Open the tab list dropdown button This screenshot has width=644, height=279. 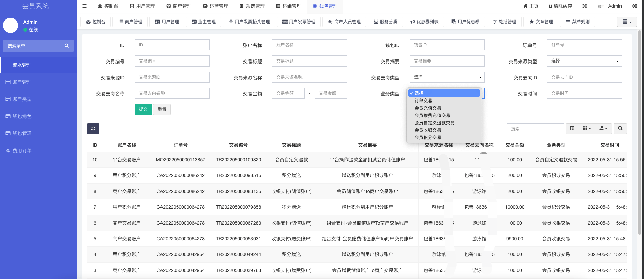pos(627,22)
